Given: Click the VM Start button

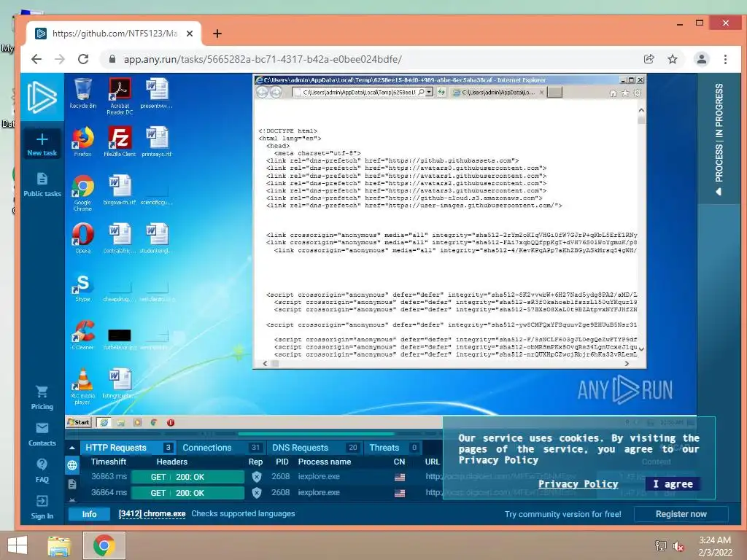Looking at the screenshot, I should click(79, 422).
